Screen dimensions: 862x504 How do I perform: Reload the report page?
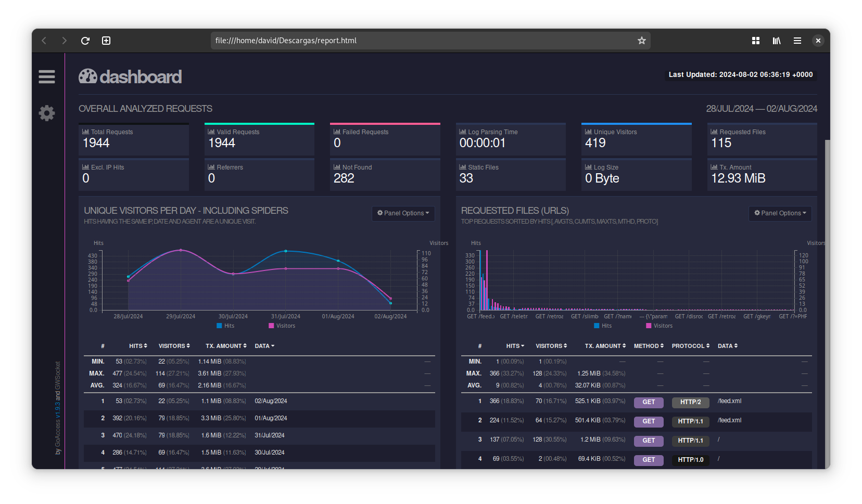(x=85, y=41)
